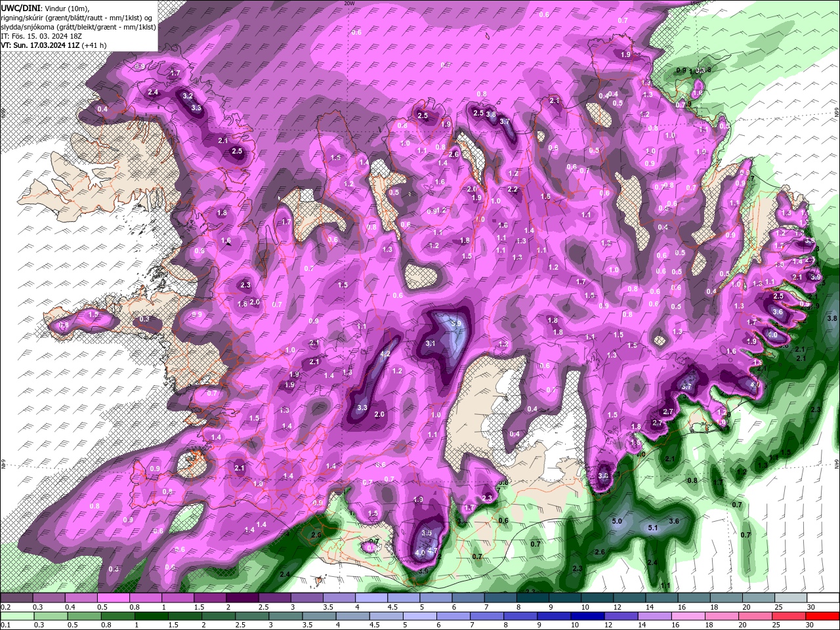Click the 5.0 rainfall value on the map
Viewport: 840px width, 630px height.
pos(617,521)
